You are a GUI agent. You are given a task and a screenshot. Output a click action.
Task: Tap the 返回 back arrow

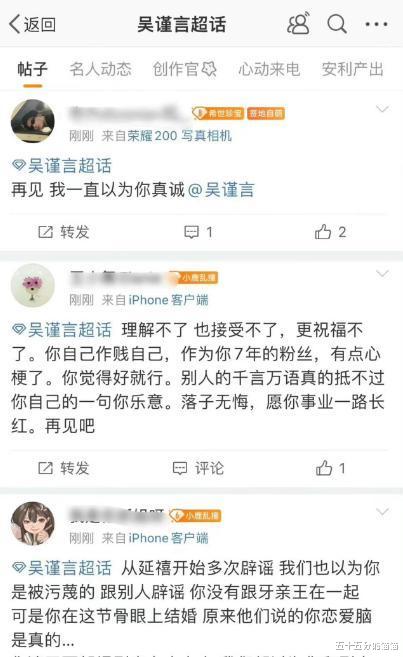coord(32,24)
